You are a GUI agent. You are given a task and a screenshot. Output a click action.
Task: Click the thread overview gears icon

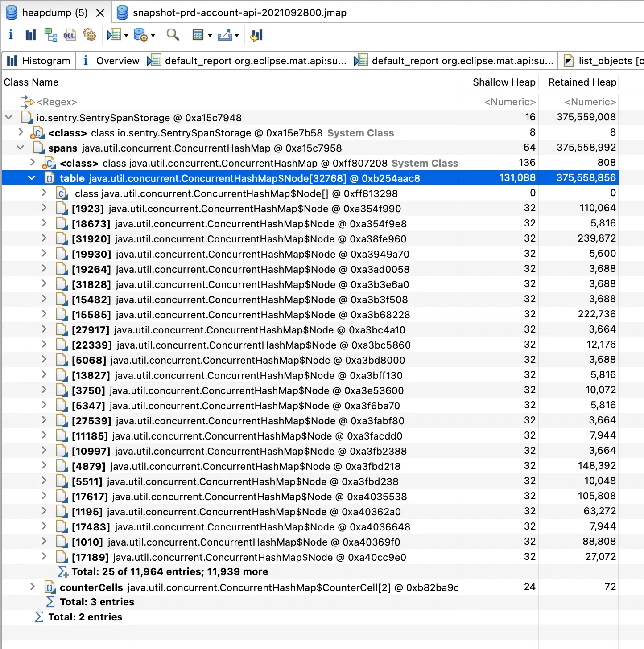coord(90,35)
